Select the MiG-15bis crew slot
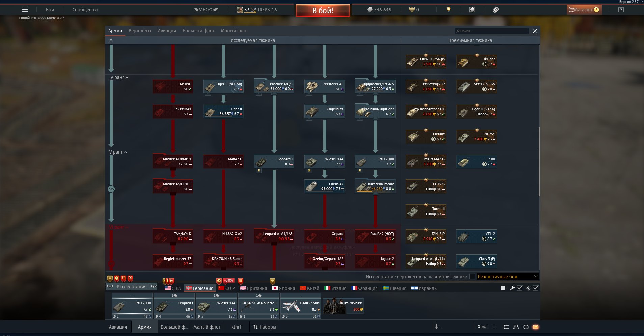This screenshot has height=336, width=644. (301, 306)
